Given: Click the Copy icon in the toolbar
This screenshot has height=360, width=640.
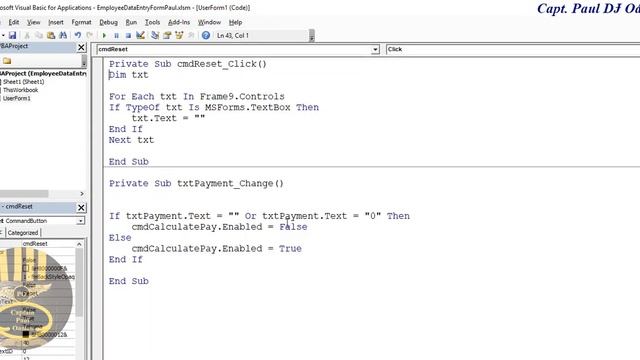Looking at the screenshot, I should (x=39, y=36).
